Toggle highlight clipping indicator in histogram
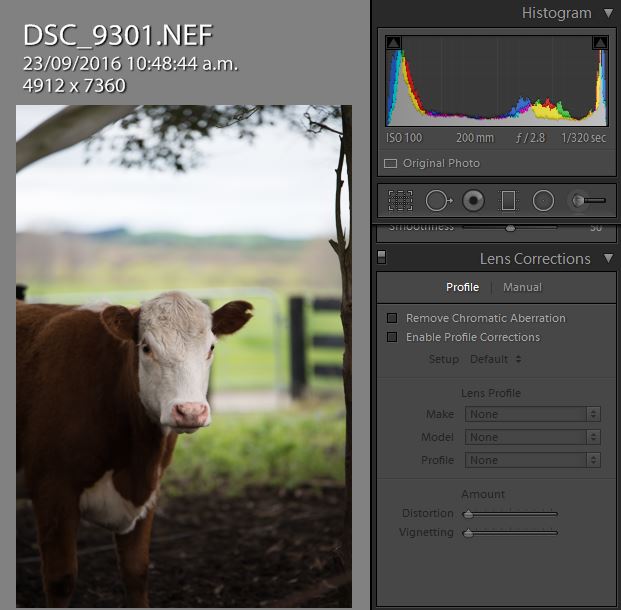 click(x=600, y=42)
